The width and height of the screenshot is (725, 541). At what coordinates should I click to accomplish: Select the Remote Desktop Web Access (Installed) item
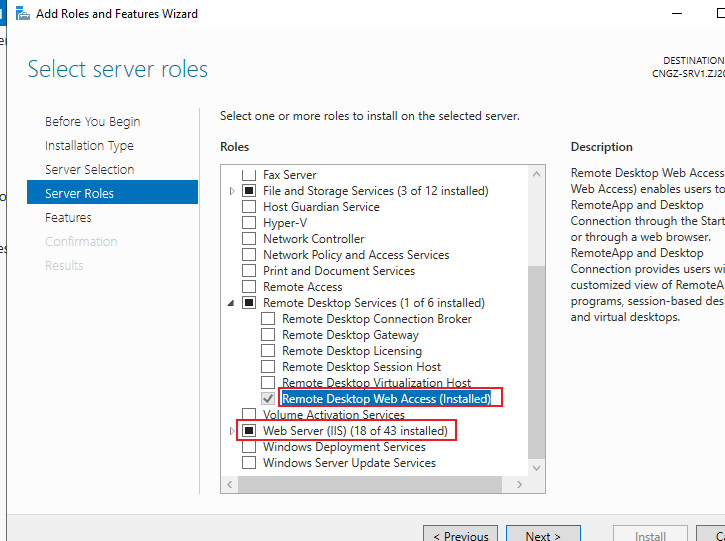click(x=386, y=398)
